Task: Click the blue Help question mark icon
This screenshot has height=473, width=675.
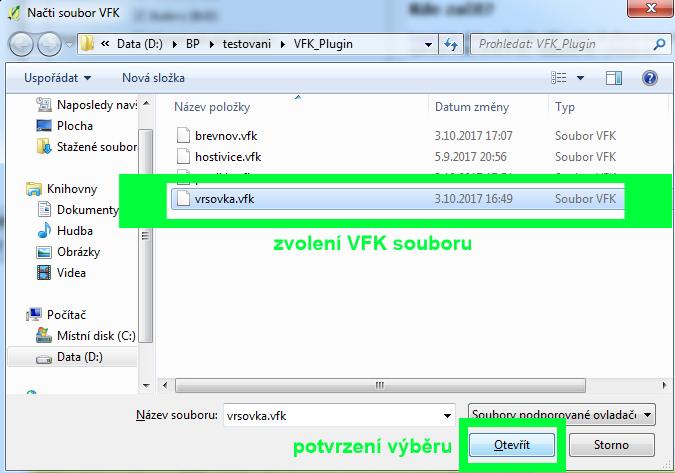Action: pyautogui.click(x=649, y=78)
